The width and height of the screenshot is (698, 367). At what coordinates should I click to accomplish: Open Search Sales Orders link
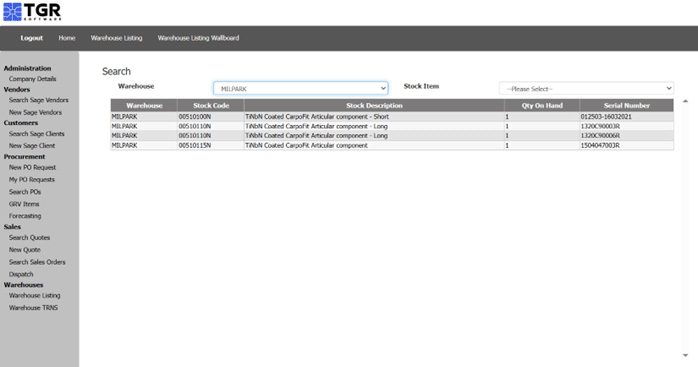[37, 262]
